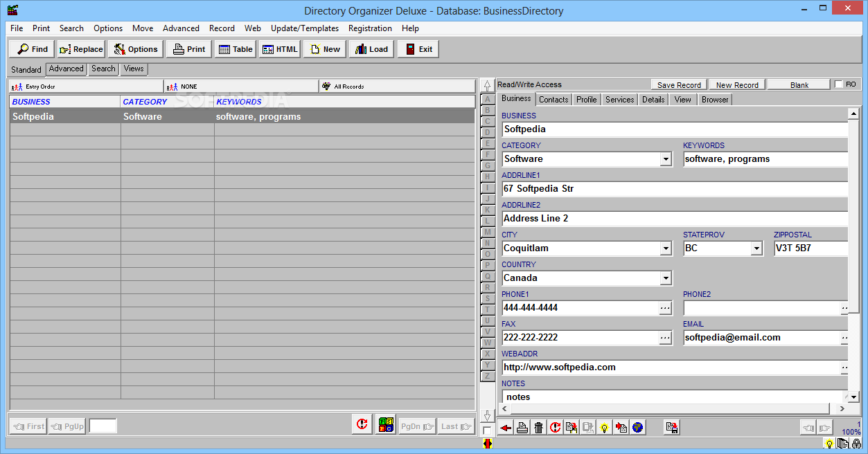Screen dimensions: 868x454
Task: Click the red-yellow splitter arrows icon
Action: pyautogui.click(x=487, y=444)
